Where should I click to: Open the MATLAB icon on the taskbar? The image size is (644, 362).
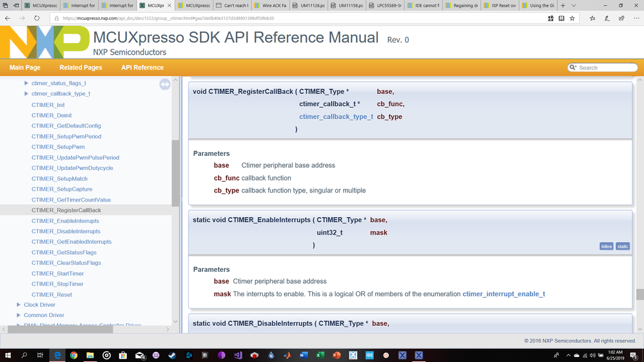pos(287,355)
